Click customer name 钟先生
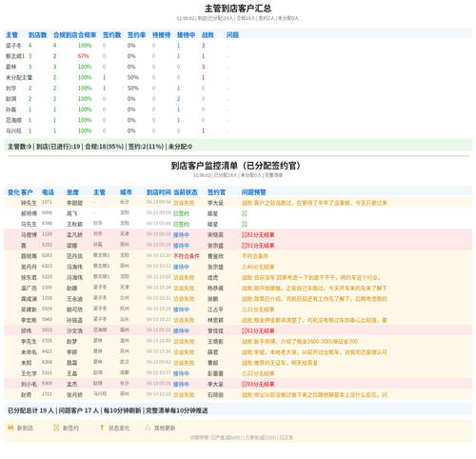This screenshot has width=476, height=459. pyautogui.click(x=29, y=203)
